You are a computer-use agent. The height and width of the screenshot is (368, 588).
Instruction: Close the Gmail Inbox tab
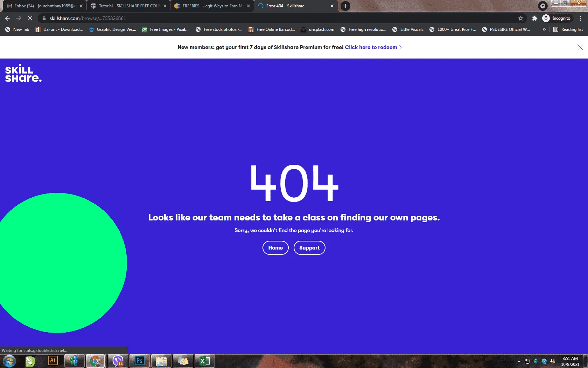[x=81, y=6]
